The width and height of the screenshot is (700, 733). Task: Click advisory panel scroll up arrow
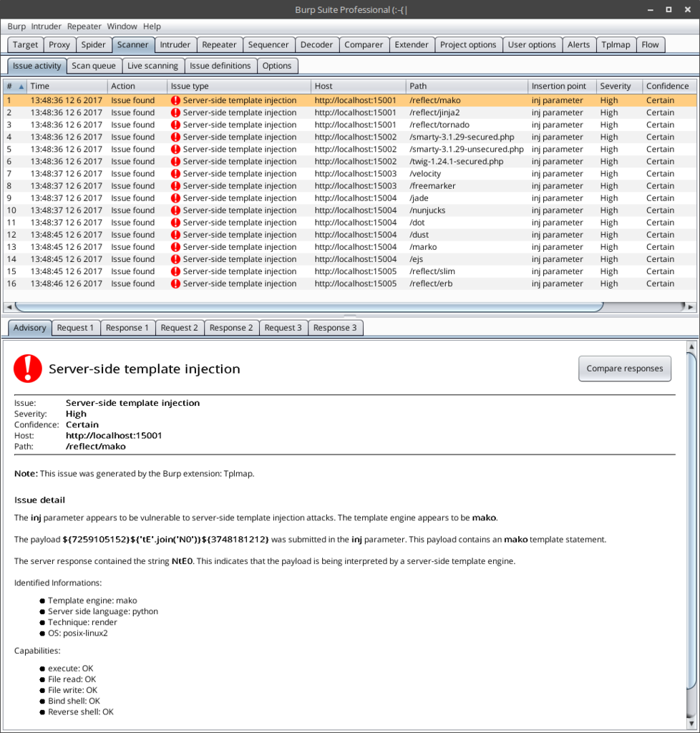691,347
